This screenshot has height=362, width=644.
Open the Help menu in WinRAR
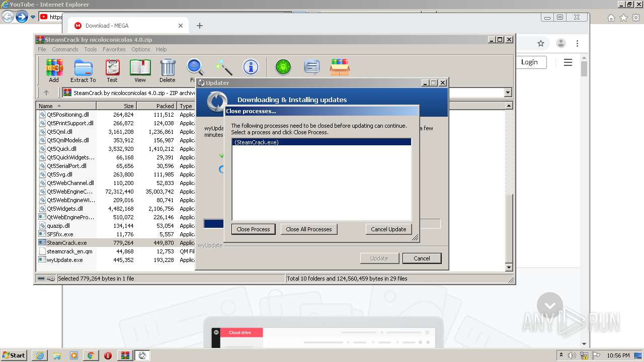coord(161,49)
